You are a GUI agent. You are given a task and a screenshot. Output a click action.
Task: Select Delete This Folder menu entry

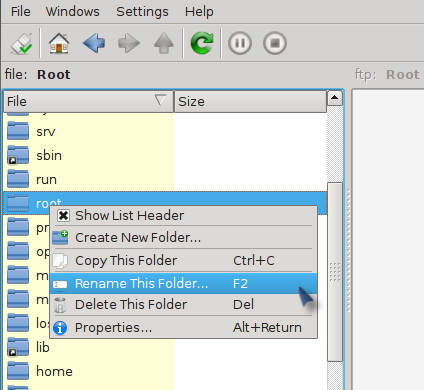[183, 305]
